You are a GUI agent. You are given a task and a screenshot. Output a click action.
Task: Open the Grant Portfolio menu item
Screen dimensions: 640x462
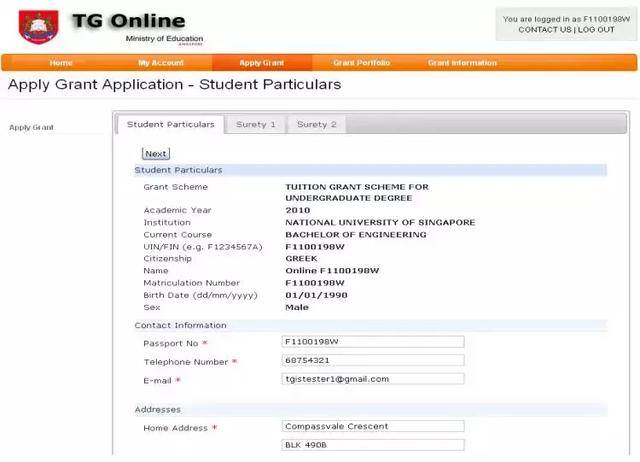[361, 63]
